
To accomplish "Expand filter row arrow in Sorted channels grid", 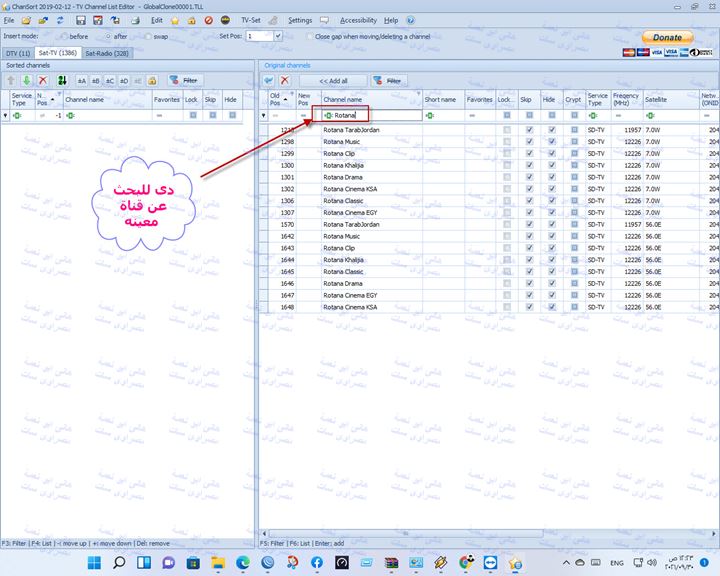I will pyautogui.click(x=6, y=115).
